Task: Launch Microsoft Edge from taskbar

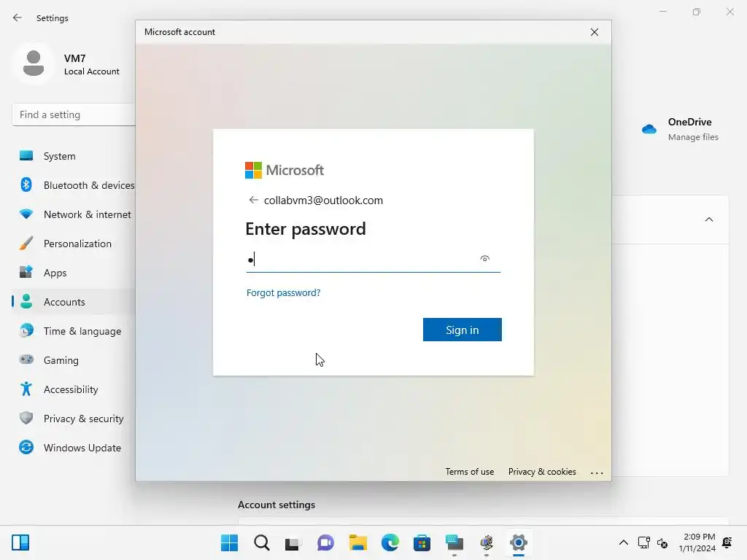Action: (390, 542)
